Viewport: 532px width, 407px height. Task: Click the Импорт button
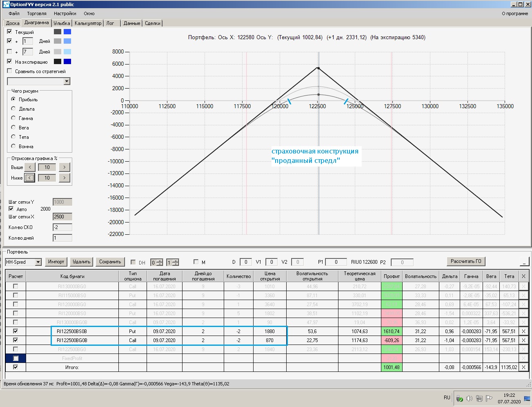56,262
